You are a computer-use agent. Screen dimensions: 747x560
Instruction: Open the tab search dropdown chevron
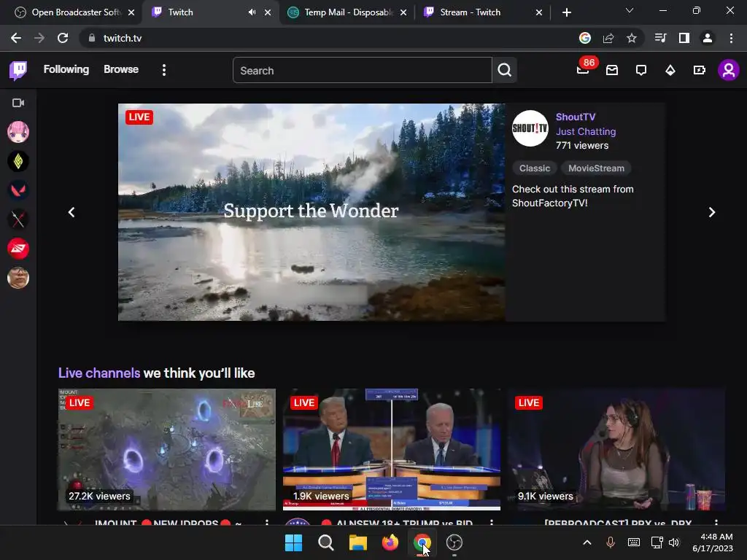(x=630, y=10)
